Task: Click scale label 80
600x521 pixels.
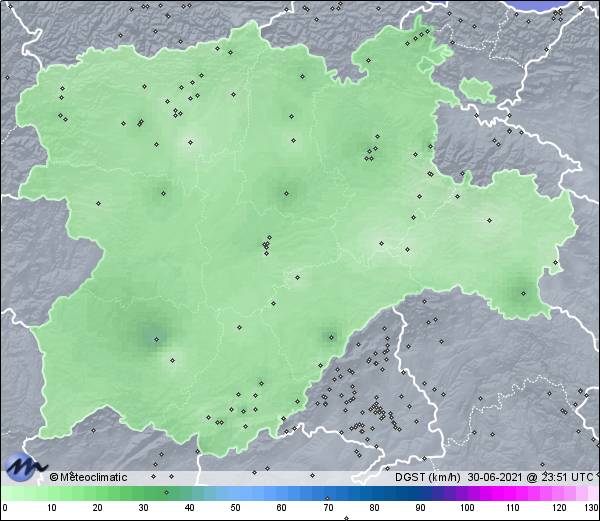Action: click(374, 508)
